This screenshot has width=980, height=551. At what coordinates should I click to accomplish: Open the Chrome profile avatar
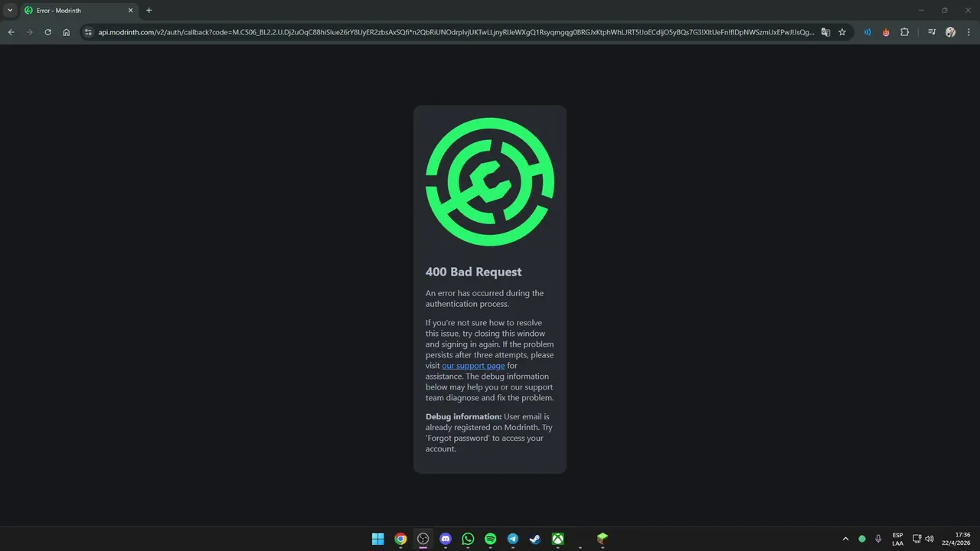click(x=950, y=32)
